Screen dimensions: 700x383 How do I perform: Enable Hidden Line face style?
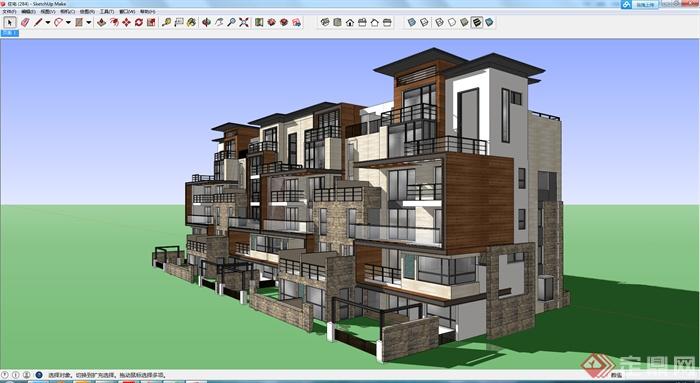coord(452,22)
